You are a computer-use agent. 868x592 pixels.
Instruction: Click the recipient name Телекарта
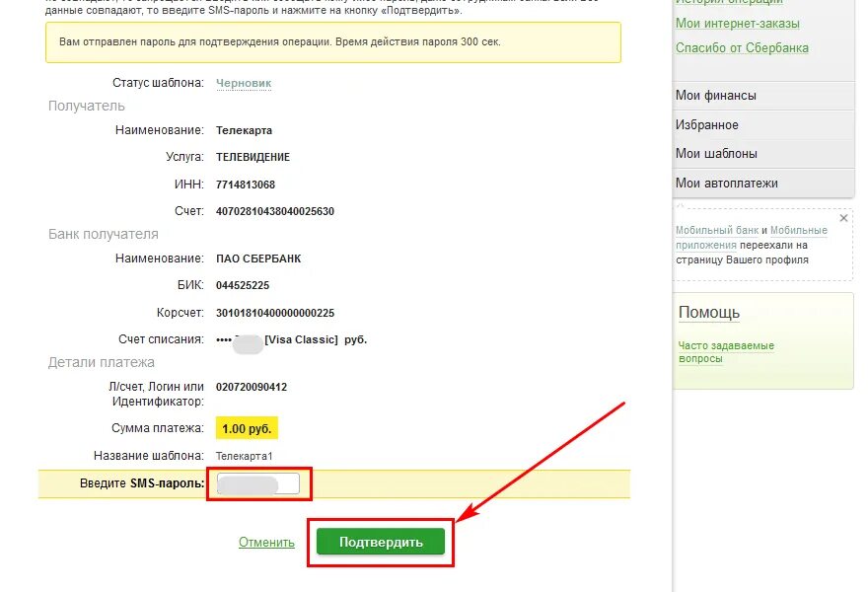(245, 130)
